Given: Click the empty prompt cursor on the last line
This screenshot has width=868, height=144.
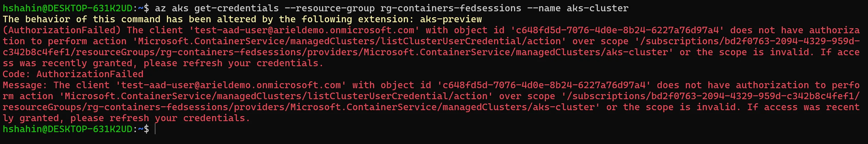Looking at the screenshot, I should tap(155, 129).
